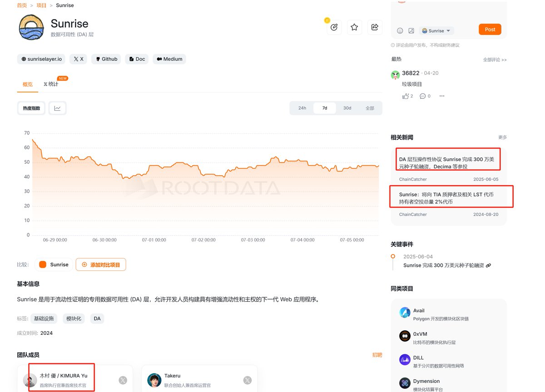Click the 添加对比项目 button
This screenshot has width=545, height=392.
click(101, 265)
